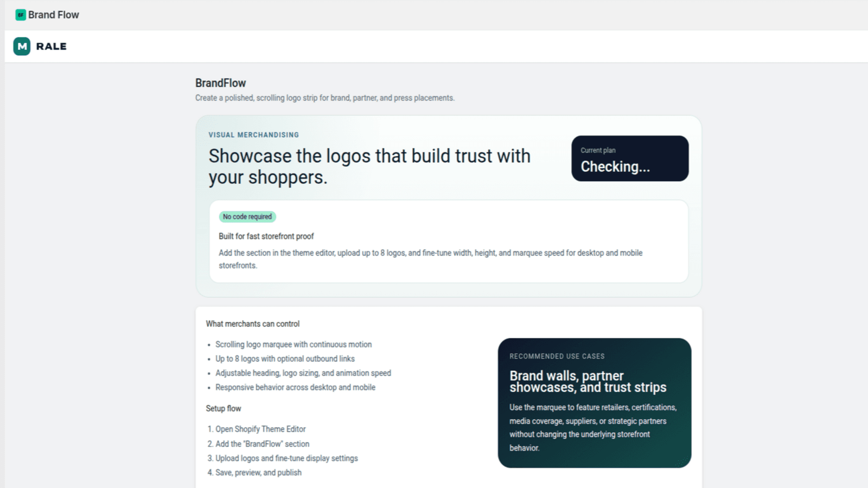Click Up to 8 logos bullet item
The width and height of the screenshot is (868, 488).
[x=285, y=359]
